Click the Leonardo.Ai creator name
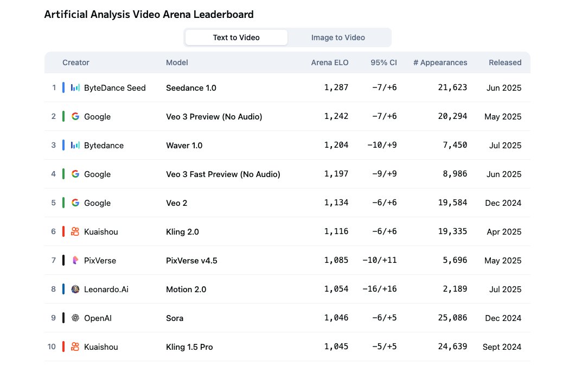Image resolution: width=588 pixels, height=365 pixels. pos(106,290)
